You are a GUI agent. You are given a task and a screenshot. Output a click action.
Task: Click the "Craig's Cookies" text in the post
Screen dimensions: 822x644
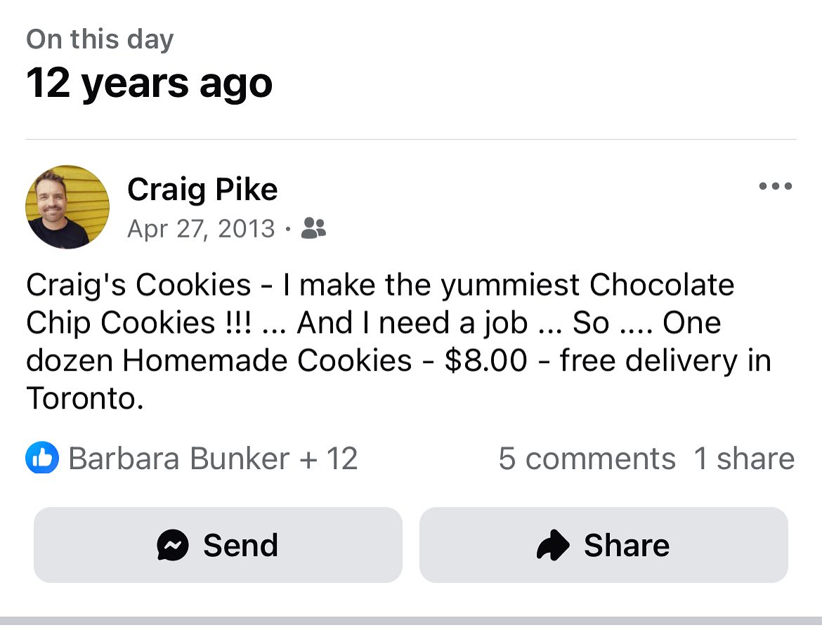coord(138,285)
